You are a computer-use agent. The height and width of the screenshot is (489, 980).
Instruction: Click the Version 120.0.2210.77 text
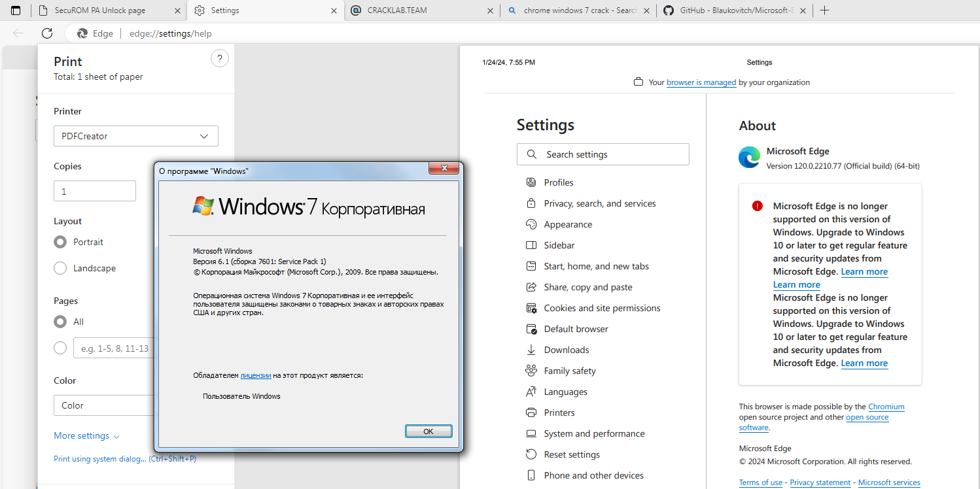click(x=843, y=166)
